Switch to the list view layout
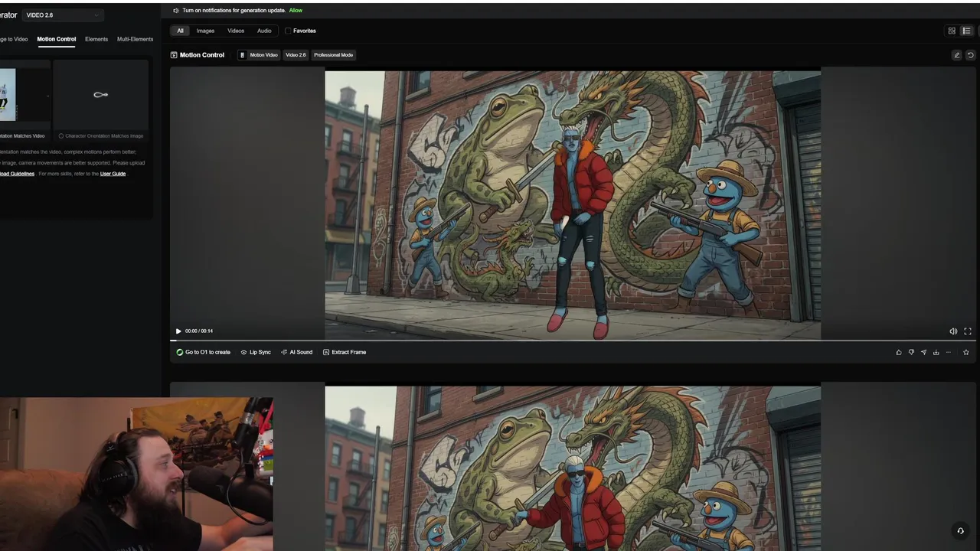980x551 pixels. 966,31
